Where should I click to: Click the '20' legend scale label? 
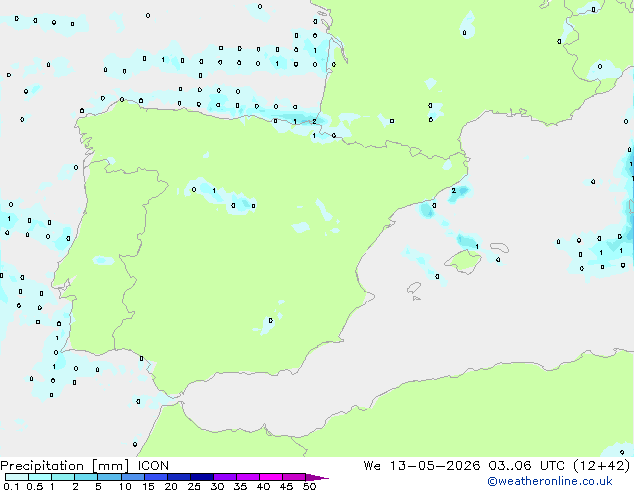[171, 486]
